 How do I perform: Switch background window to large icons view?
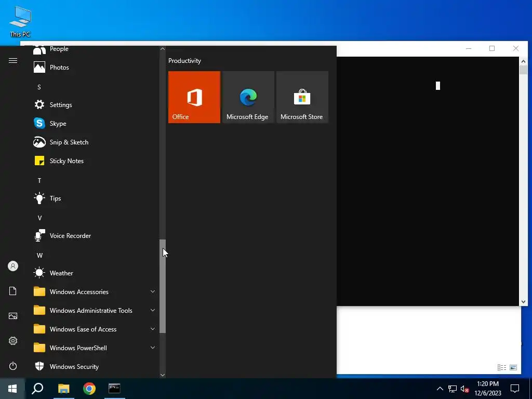tap(513, 367)
